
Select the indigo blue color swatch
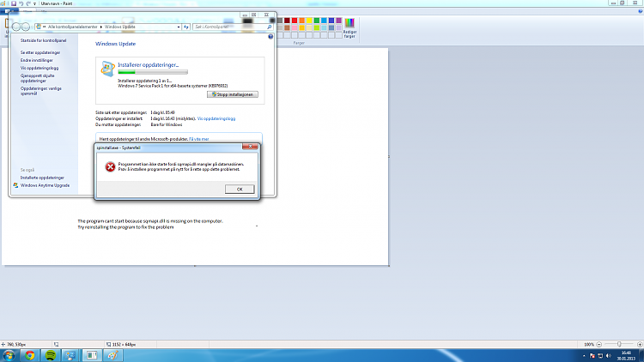coord(331,21)
